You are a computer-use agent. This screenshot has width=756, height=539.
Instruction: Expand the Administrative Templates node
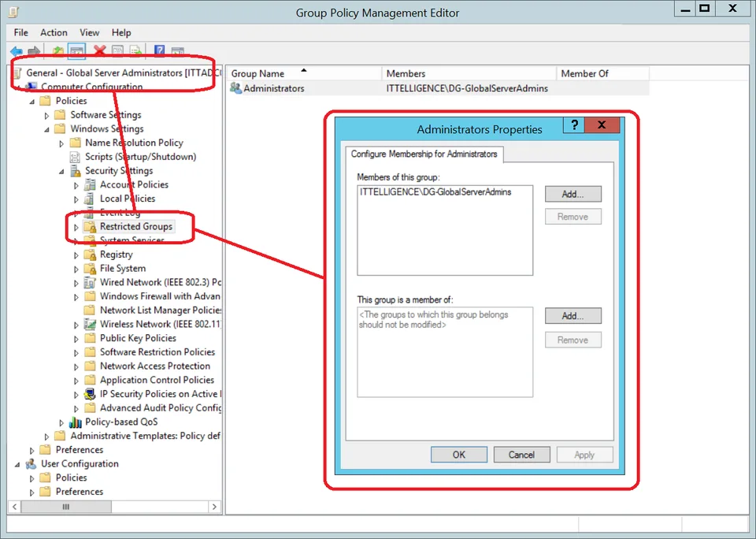[x=46, y=437]
